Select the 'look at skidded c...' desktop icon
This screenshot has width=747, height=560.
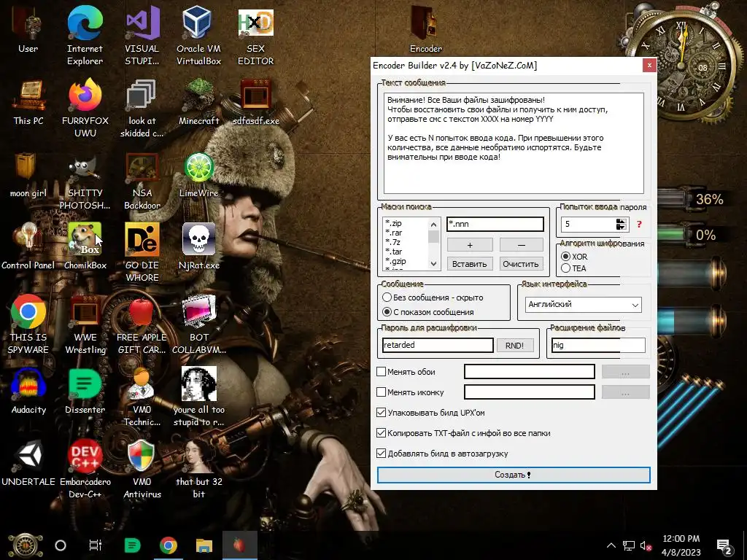[142, 108]
